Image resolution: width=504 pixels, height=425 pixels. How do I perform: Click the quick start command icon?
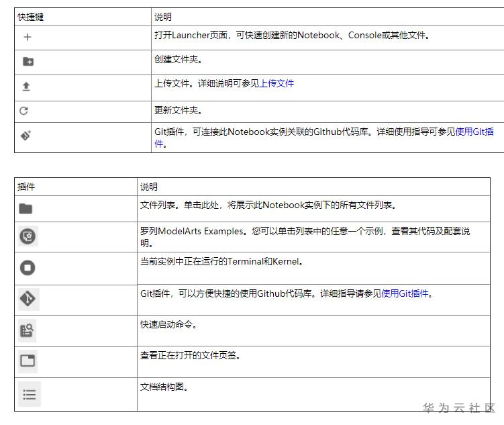click(27, 330)
